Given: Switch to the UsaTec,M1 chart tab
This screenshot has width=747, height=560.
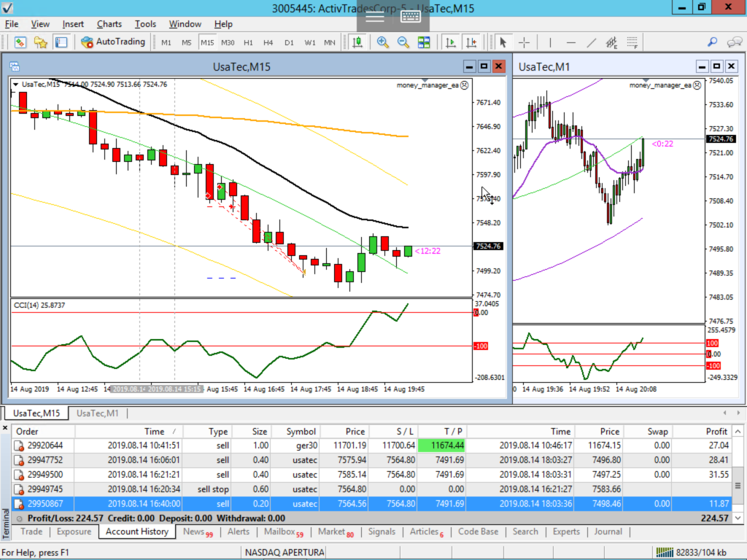Looking at the screenshot, I should click(98, 413).
